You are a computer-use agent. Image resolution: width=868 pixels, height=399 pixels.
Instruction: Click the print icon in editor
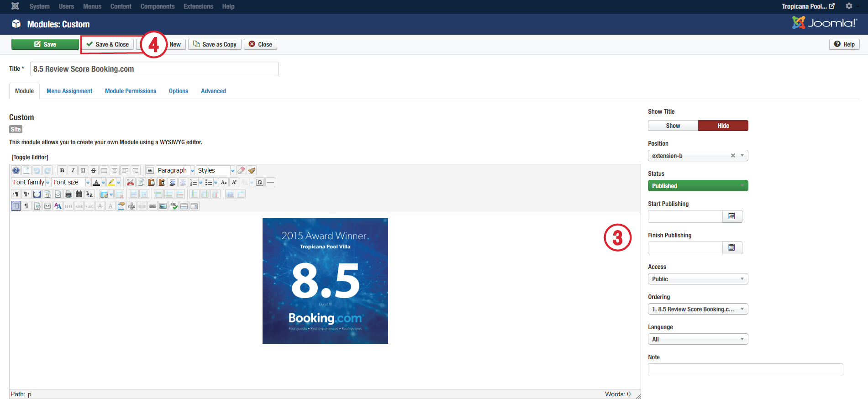click(68, 194)
